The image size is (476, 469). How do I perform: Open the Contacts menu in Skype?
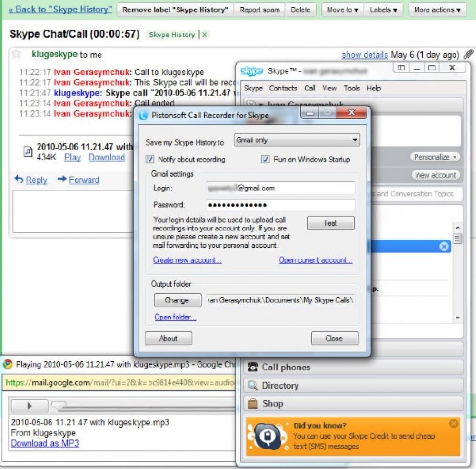point(283,88)
